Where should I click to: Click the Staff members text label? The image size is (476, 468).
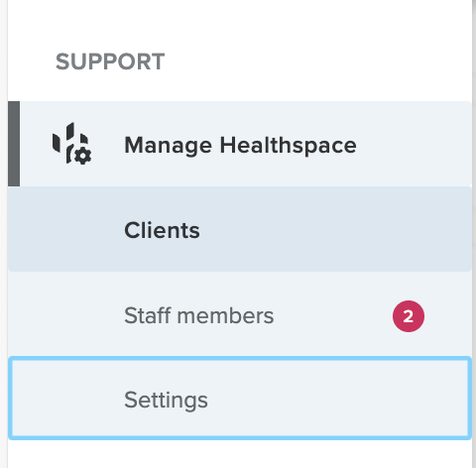click(198, 315)
